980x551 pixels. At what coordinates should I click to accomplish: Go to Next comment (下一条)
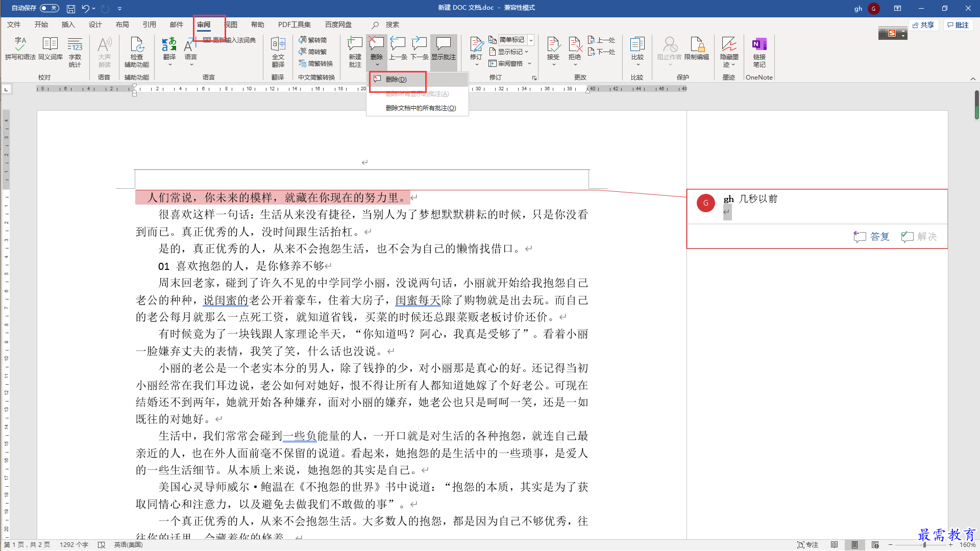point(420,49)
